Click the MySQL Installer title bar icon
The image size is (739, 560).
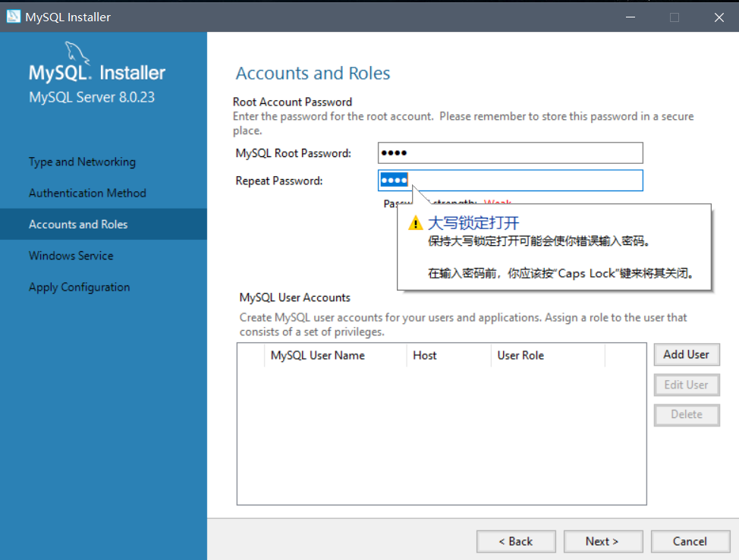click(x=13, y=17)
